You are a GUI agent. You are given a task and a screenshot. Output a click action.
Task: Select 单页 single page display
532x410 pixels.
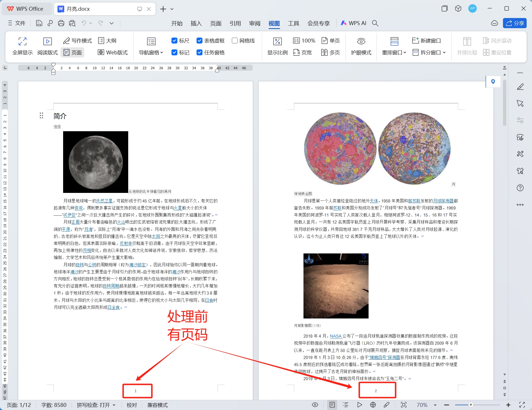(x=331, y=40)
